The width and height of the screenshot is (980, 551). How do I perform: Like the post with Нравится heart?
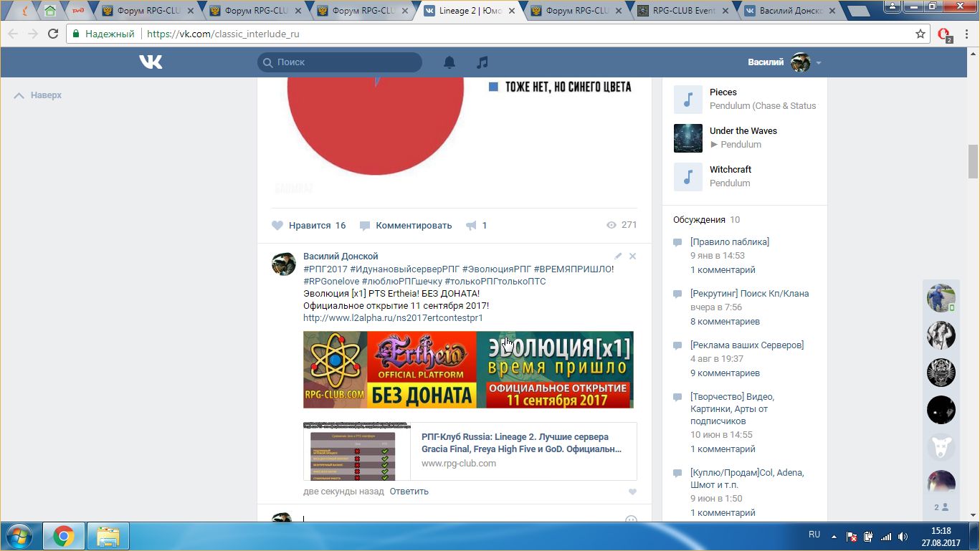309,225
